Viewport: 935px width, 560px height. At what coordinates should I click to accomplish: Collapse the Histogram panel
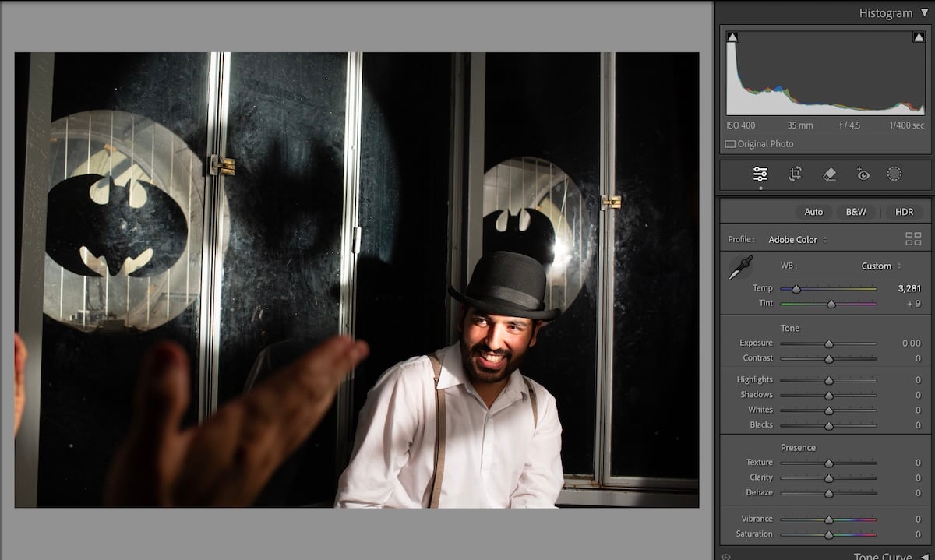(x=924, y=12)
